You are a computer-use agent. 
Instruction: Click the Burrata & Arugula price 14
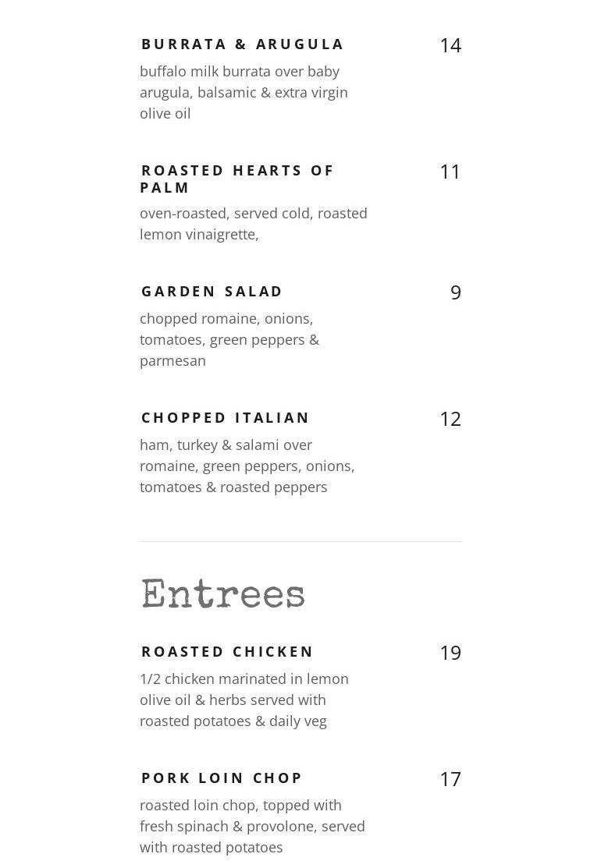[x=450, y=46]
